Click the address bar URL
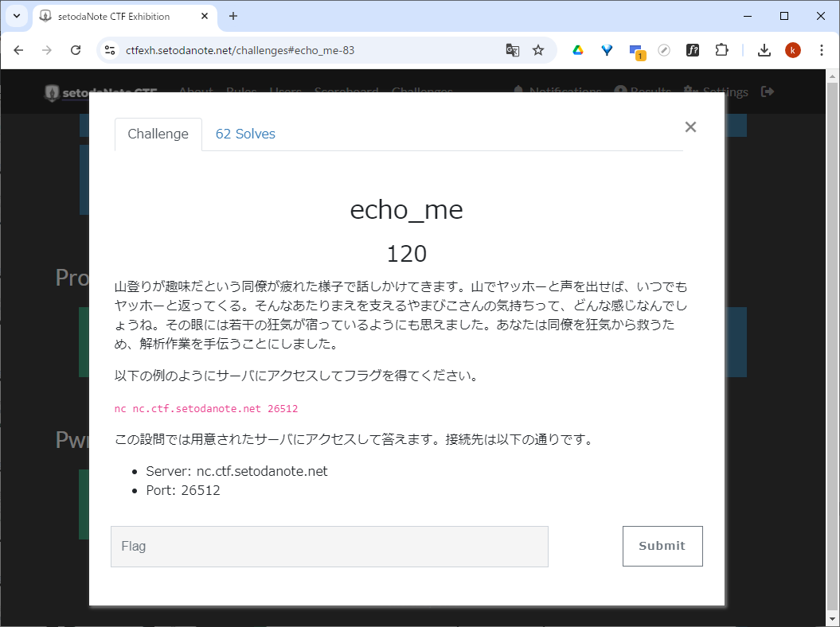Image resolution: width=840 pixels, height=627 pixels. pos(240,50)
